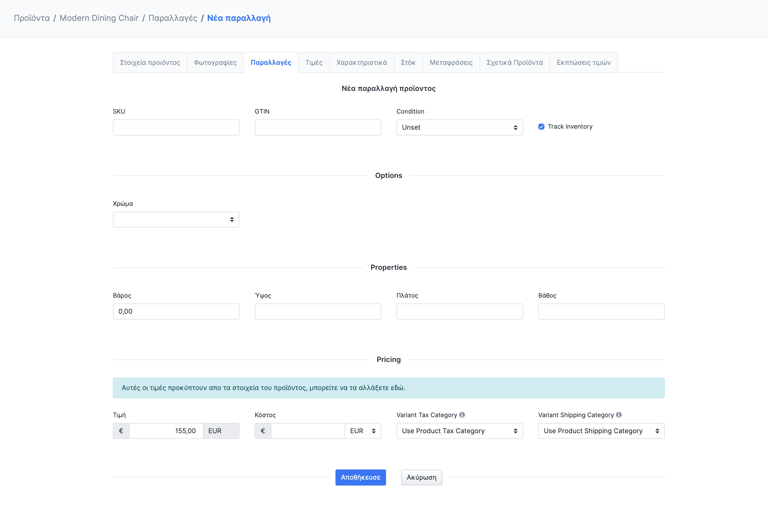Click the Τιμή price field showing 155,00
The width and height of the screenshot is (768, 532).
click(x=166, y=431)
